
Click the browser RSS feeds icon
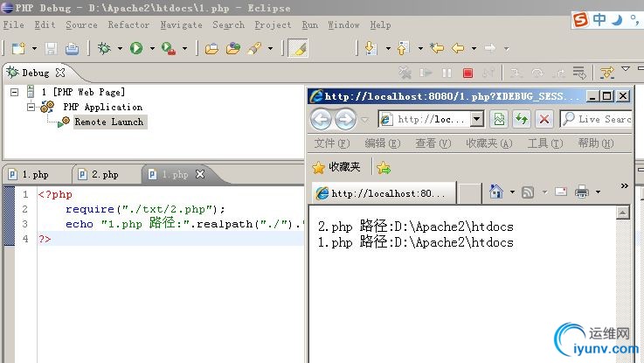coord(528,192)
